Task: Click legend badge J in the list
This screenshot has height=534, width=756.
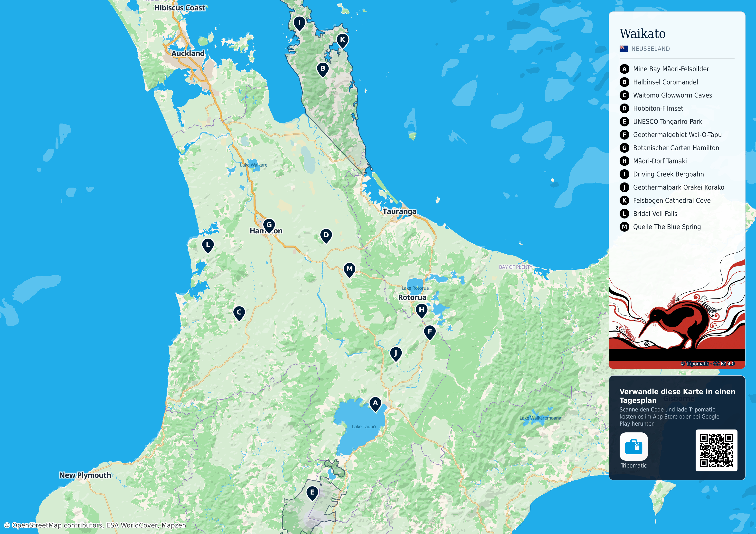Action: (624, 187)
